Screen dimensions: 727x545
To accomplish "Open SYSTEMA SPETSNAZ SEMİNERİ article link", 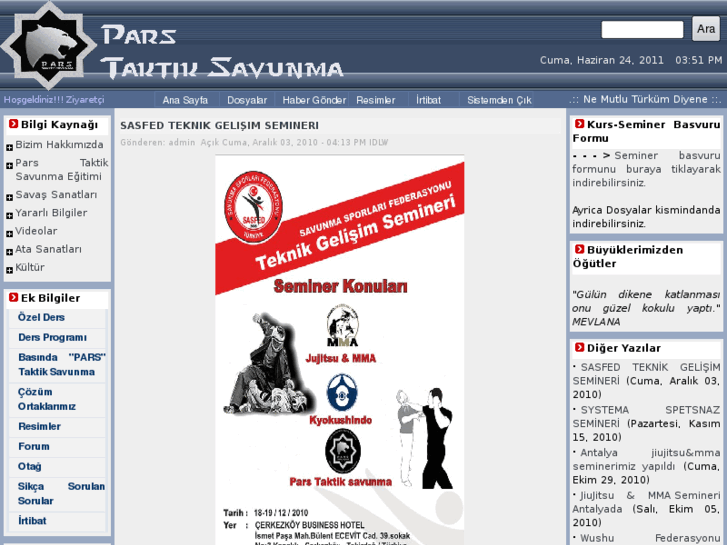I will tap(646, 417).
